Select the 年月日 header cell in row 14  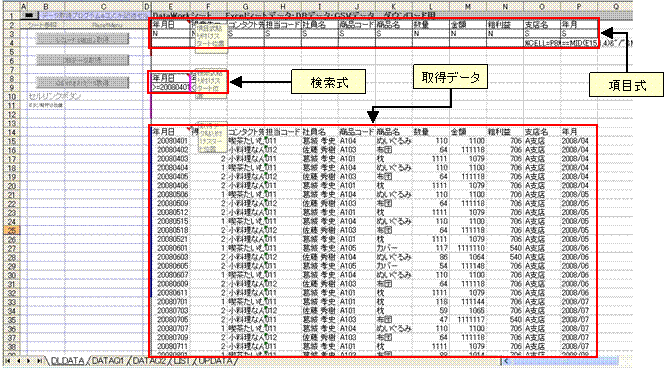[170, 132]
